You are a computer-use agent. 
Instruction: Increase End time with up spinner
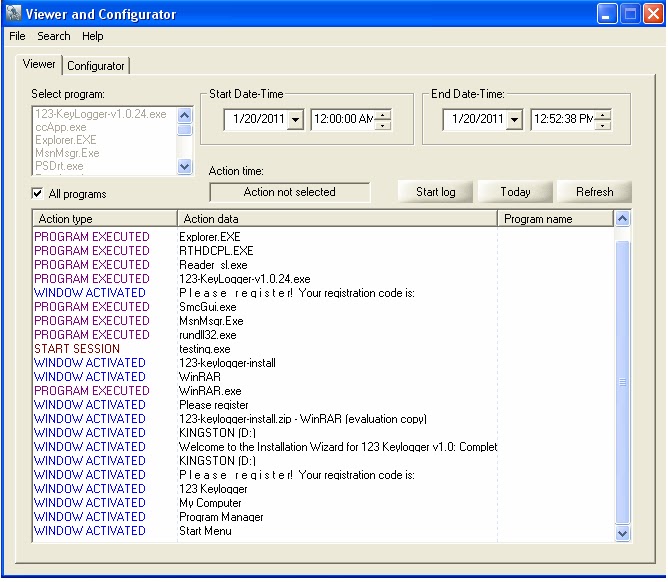coord(602,115)
